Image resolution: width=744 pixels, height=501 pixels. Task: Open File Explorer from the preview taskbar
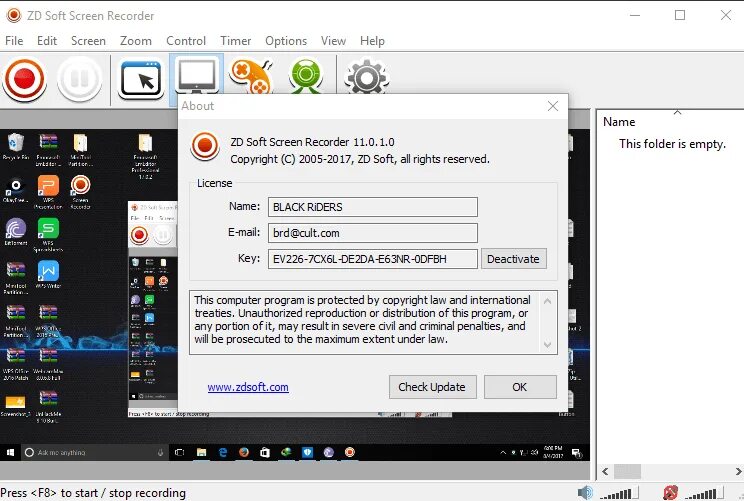(x=202, y=453)
